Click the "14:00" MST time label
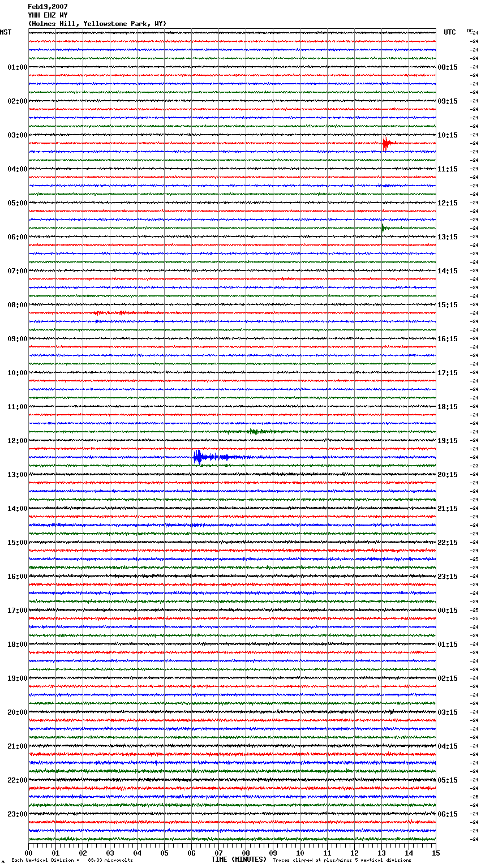This screenshot has width=481, height=868. [x=18, y=509]
